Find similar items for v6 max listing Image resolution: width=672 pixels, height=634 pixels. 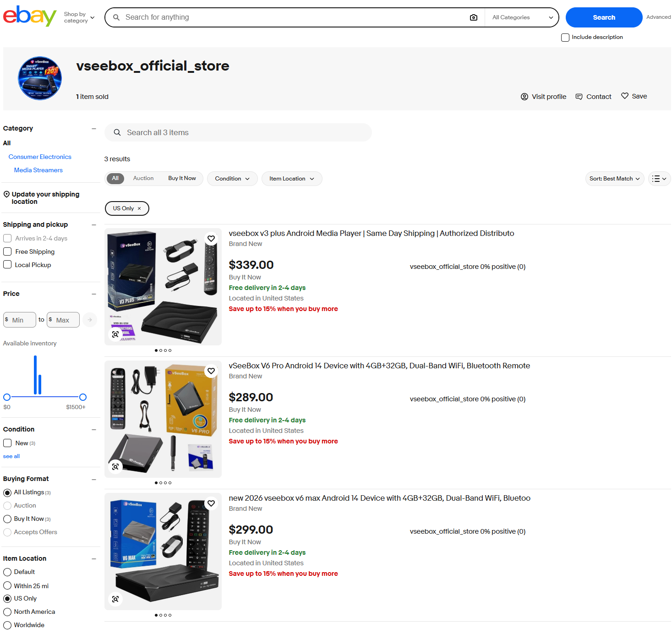point(115,599)
